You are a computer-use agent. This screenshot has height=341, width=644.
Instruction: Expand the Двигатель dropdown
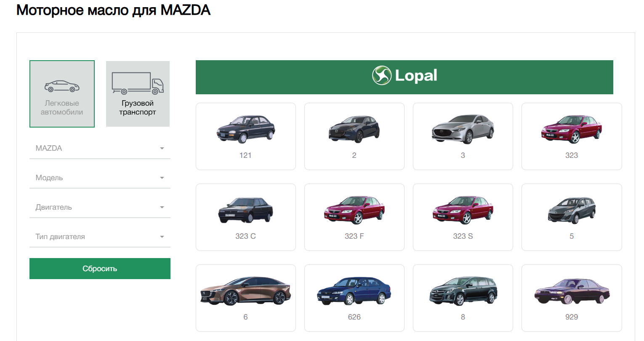[x=100, y=207]
